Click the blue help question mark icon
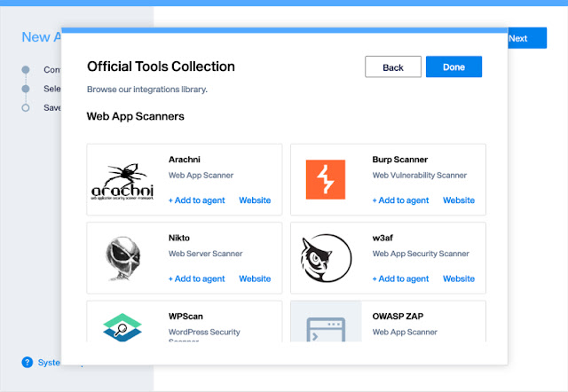 [x=28, y=362]
